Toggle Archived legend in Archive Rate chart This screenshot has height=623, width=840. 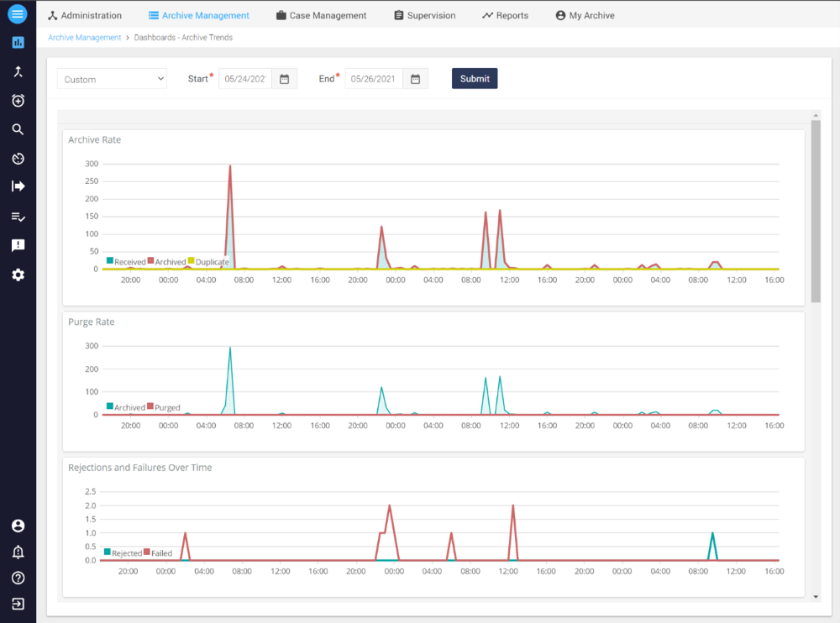click(x=166, y=261)
